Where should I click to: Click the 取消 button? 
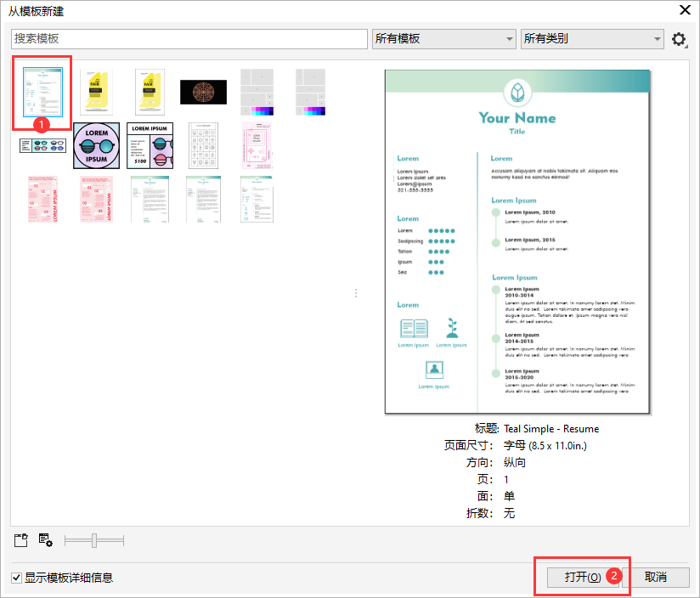tap(656, 577)
